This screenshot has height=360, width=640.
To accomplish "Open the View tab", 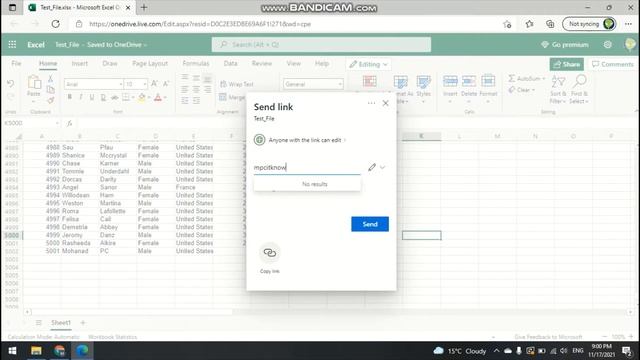I will click(293, 64).
